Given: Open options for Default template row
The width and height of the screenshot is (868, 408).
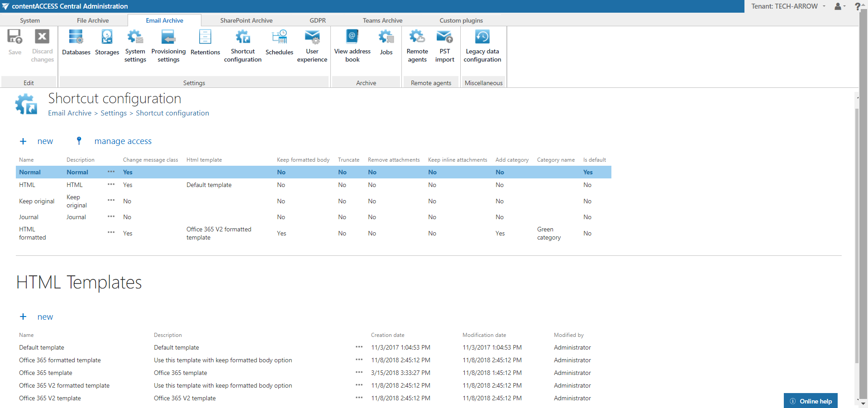Looking at the screenshot, I should (x=359, y=347).
